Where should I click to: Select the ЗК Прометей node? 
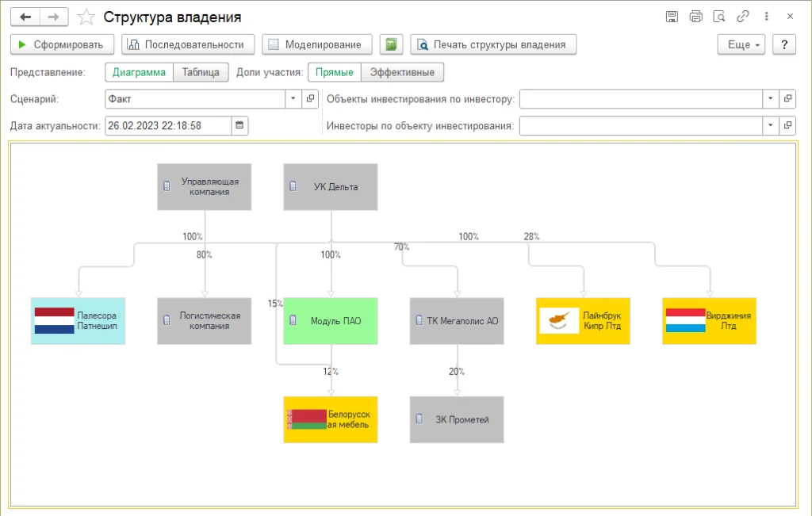(457, 420)
